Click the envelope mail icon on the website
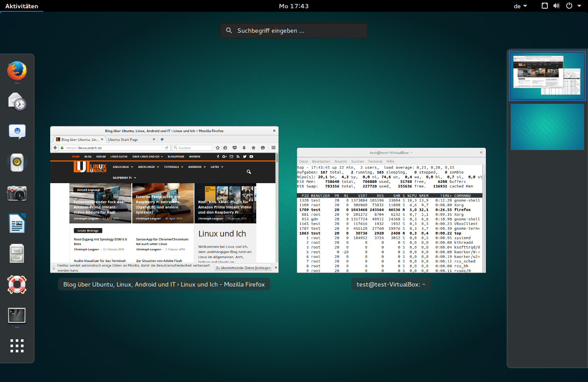Image resolution: width=588 pixels, height=382 pixels. [231, 157]
